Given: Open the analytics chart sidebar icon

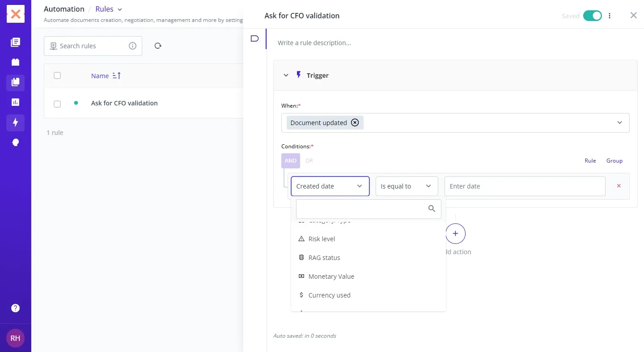Looking at the screenshot, I should (15, 102).
